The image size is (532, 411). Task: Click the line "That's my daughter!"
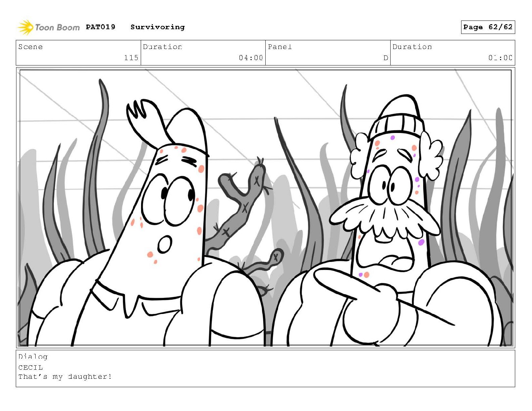coord(65,377)
